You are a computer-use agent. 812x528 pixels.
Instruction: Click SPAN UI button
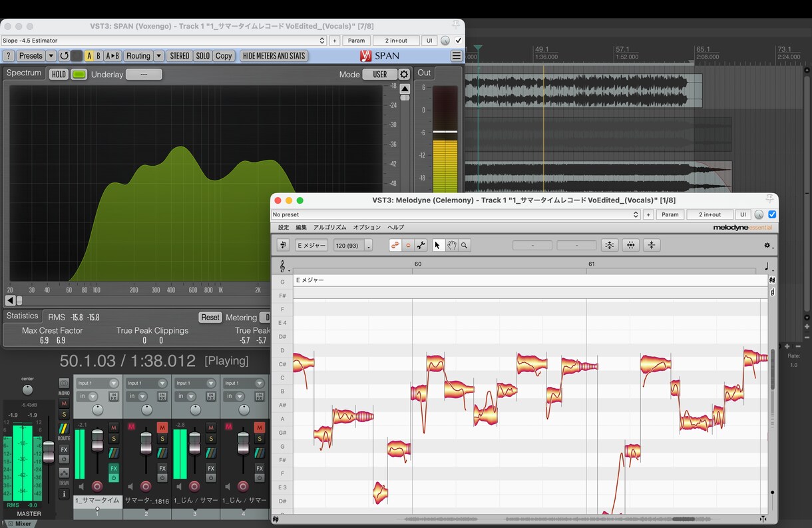(x=429, y=41)
